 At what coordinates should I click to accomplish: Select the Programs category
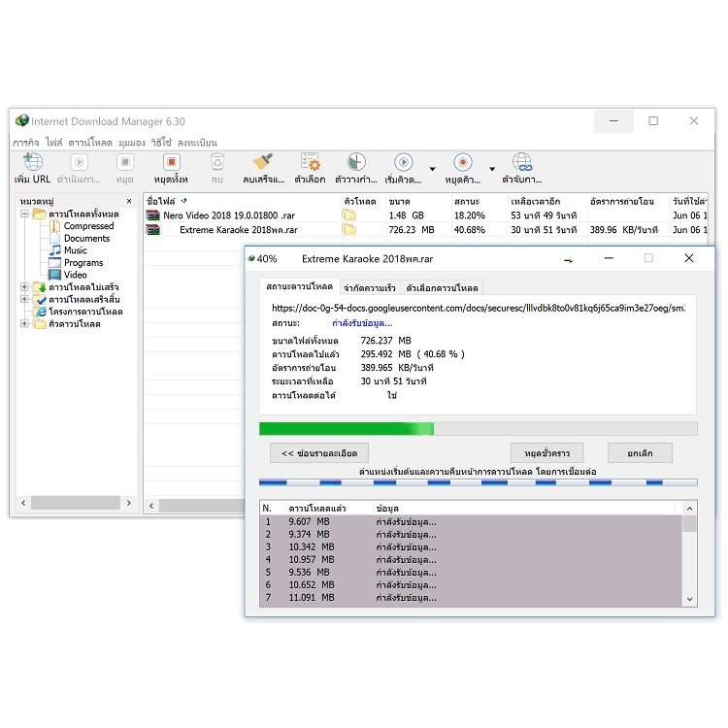point(83,263)
